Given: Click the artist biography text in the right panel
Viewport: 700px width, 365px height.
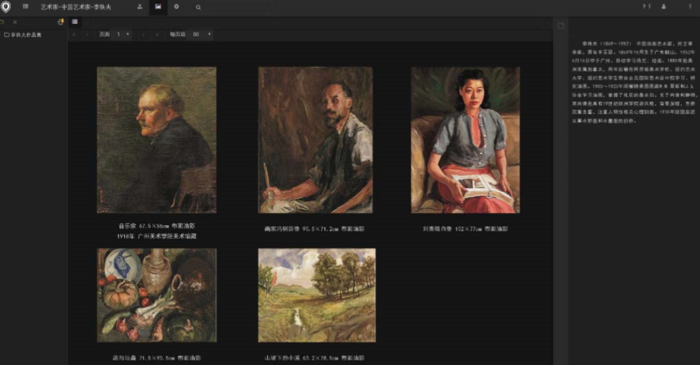Looking at the screenshot, I should coord(633,82).
